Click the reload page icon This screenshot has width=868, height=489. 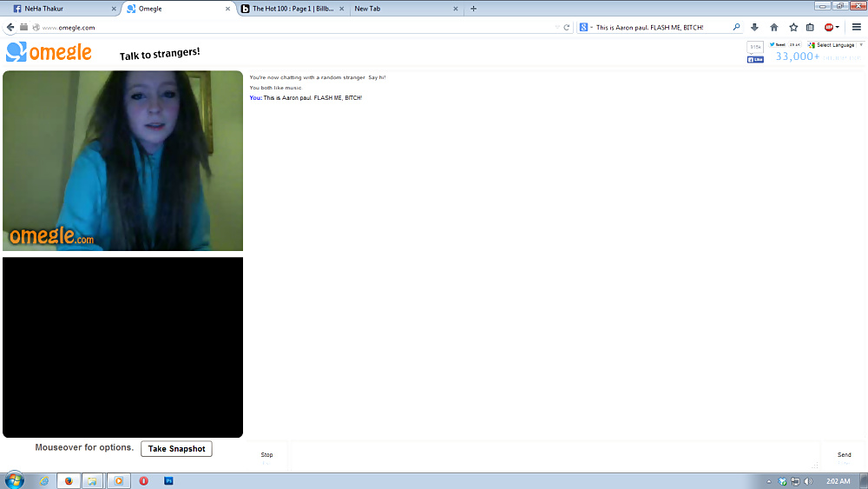(566, 27)
